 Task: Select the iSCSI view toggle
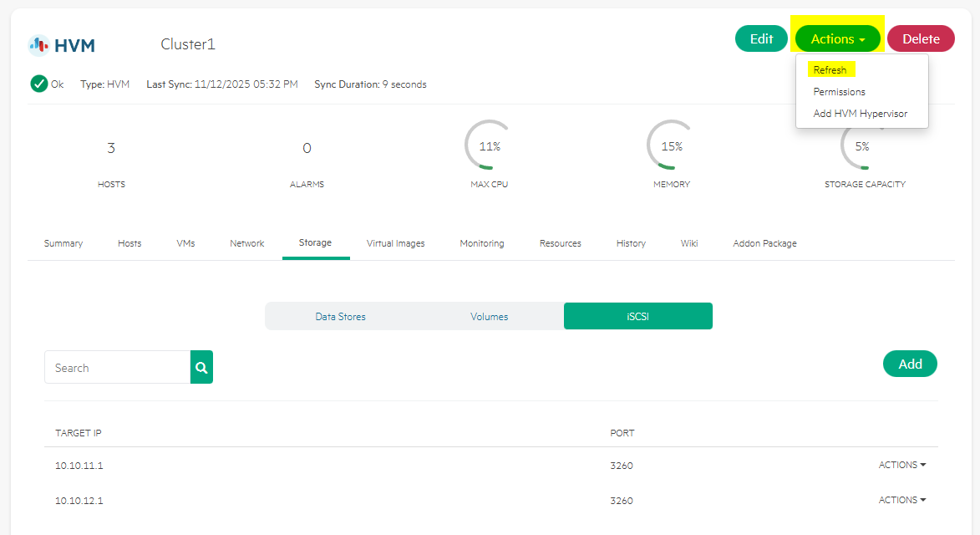(x=637, y=317)
